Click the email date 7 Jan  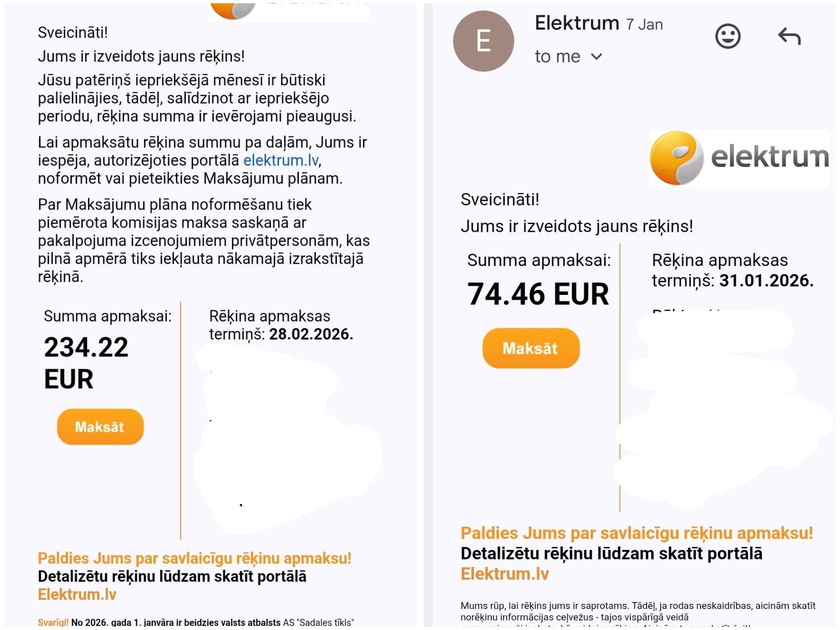[644, 24]
